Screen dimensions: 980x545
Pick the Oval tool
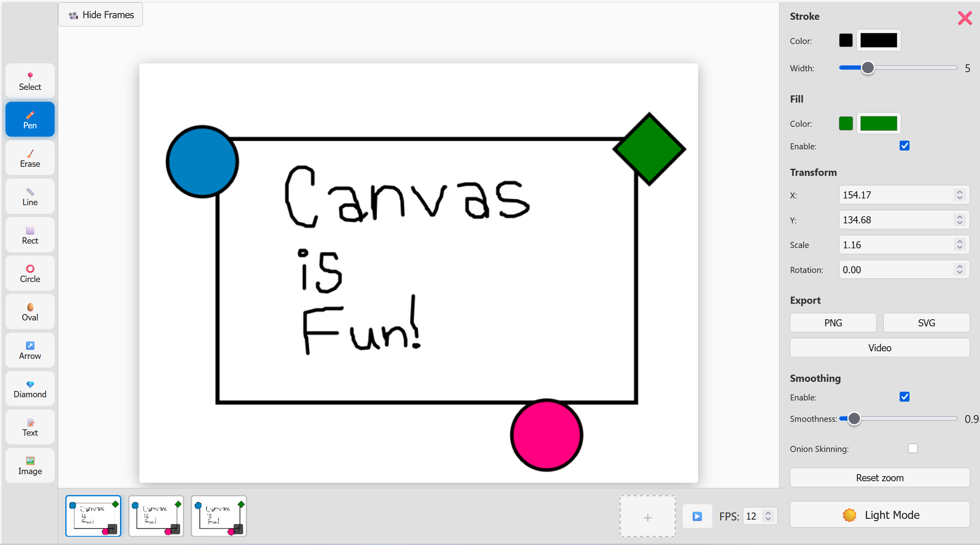[30, 311]
